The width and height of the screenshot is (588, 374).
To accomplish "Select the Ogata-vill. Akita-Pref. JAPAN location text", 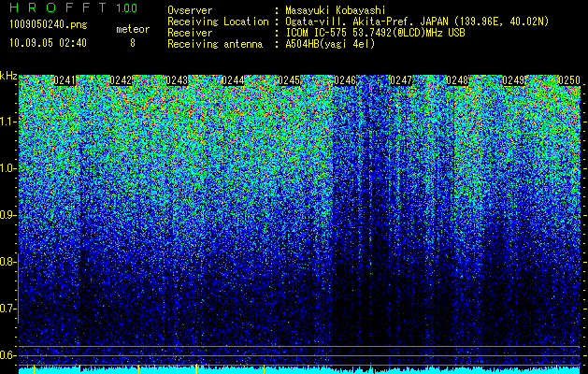I will pos(417,22).
